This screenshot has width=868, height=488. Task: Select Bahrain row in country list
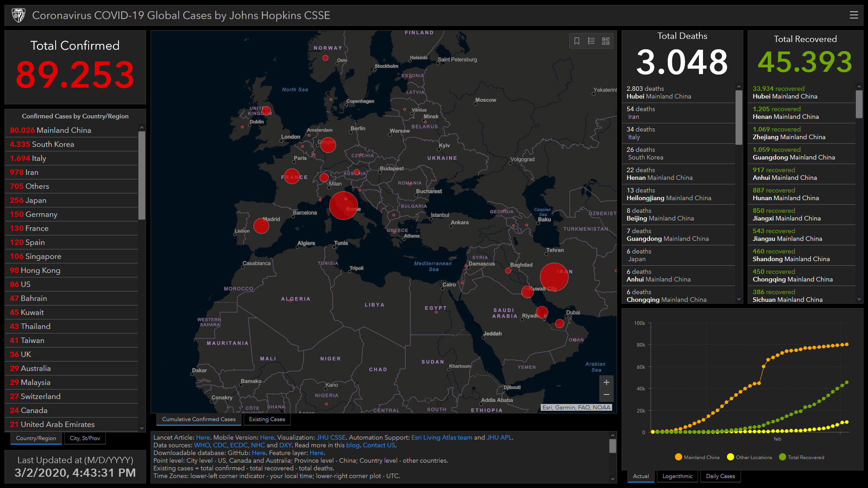[x=71, y=298]
